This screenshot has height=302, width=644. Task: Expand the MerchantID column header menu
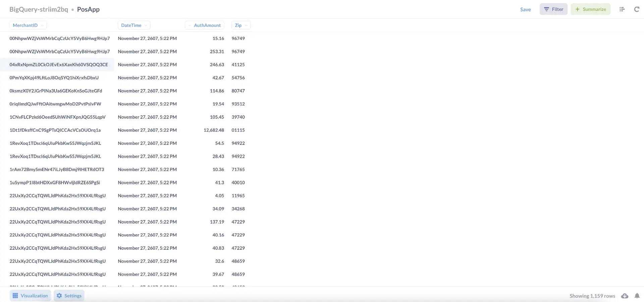tap(42, 26)
